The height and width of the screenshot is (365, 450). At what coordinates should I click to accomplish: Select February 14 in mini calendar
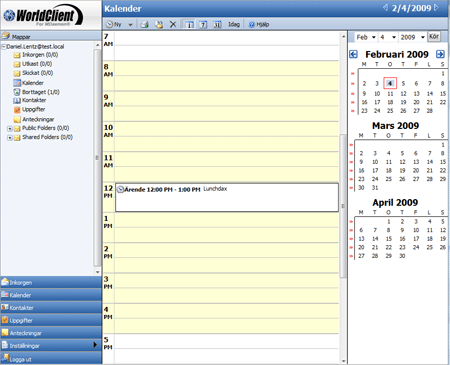[430, 94]
